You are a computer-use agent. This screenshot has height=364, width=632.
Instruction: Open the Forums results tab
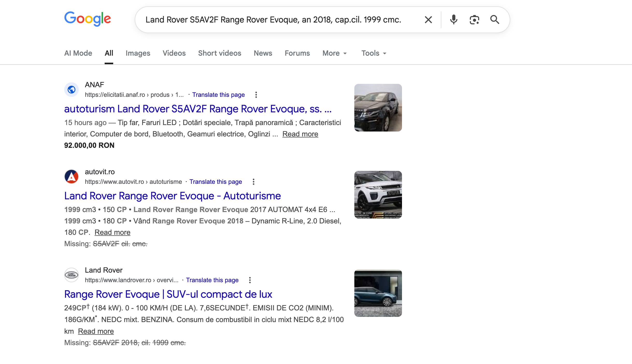297,53
